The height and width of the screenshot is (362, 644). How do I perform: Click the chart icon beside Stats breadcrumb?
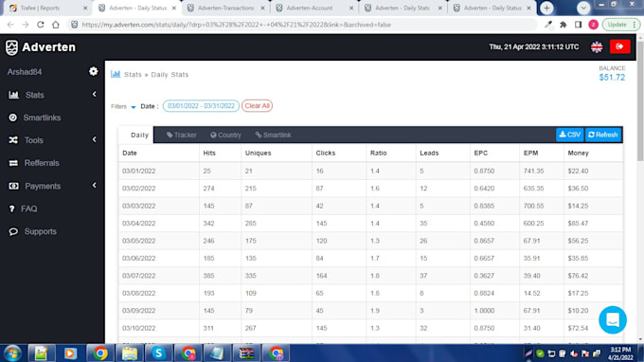point(116,74)
